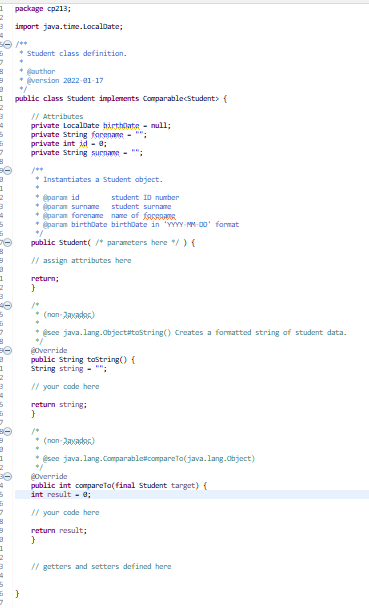The image size is (369, 608).
Task: Click the '@author' Javadoc tag
Action: (41, 71)
